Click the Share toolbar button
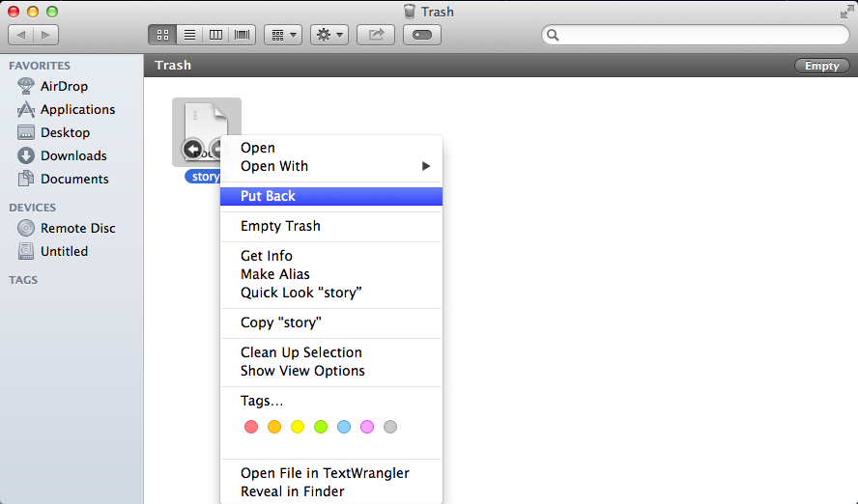Screen dimensions: 858x504 click(376, 35)
